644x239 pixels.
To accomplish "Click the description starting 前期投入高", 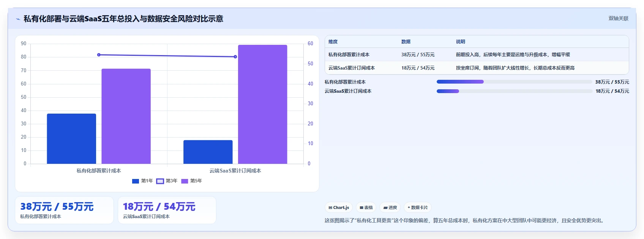I will point(513,55).
